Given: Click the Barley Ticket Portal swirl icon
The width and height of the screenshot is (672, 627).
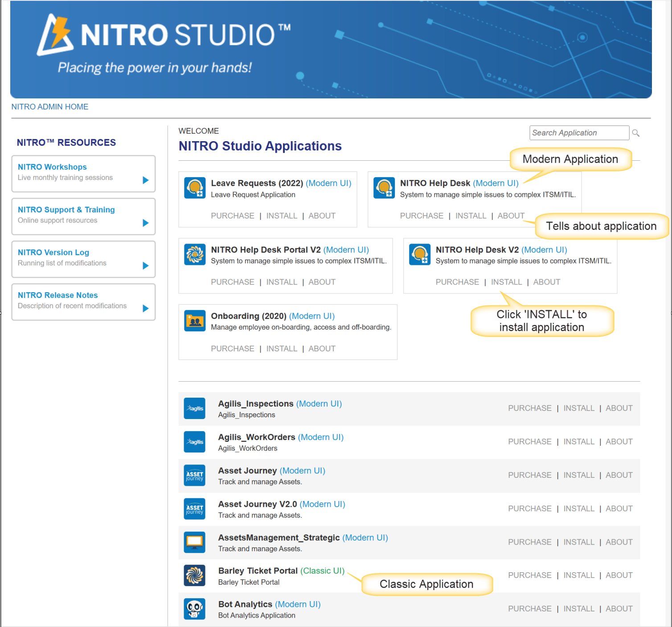Looking at the screenshot, I should click(195, 575).
